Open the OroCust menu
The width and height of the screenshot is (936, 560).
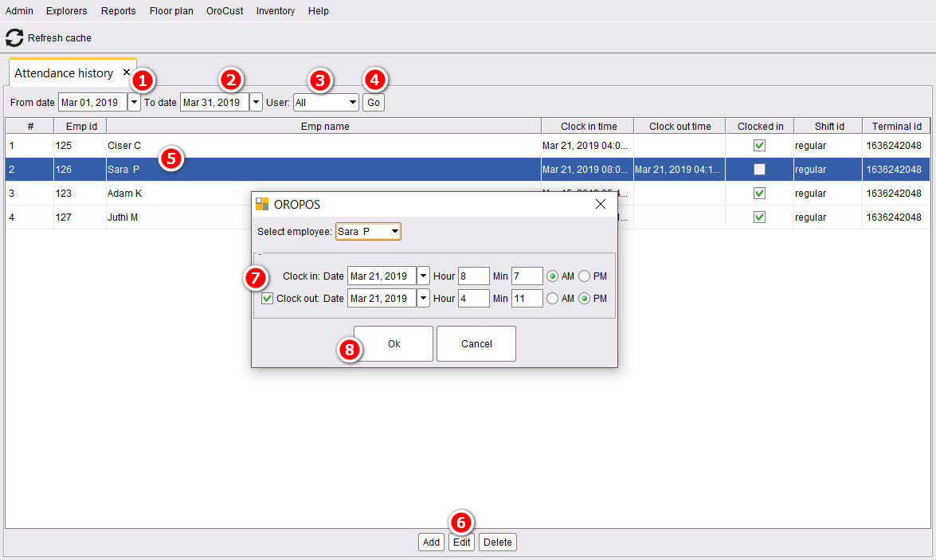pos(225,10)
